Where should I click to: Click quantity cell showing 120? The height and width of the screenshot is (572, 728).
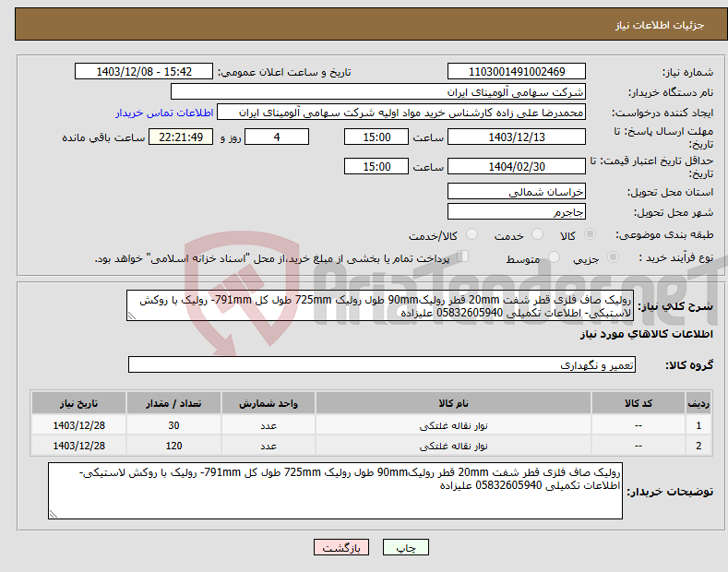[173, 446]
